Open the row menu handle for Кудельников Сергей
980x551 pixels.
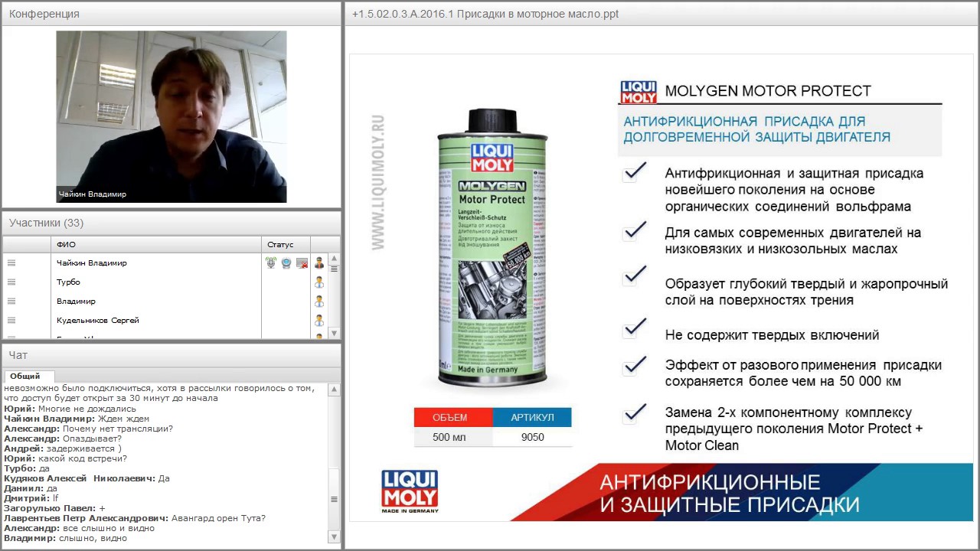point(11,321)
